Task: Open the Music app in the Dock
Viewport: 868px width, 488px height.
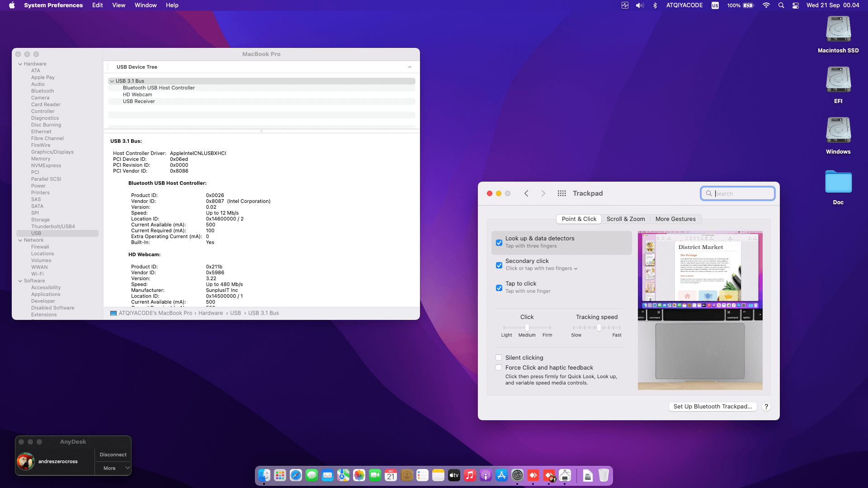Action: 470,475
